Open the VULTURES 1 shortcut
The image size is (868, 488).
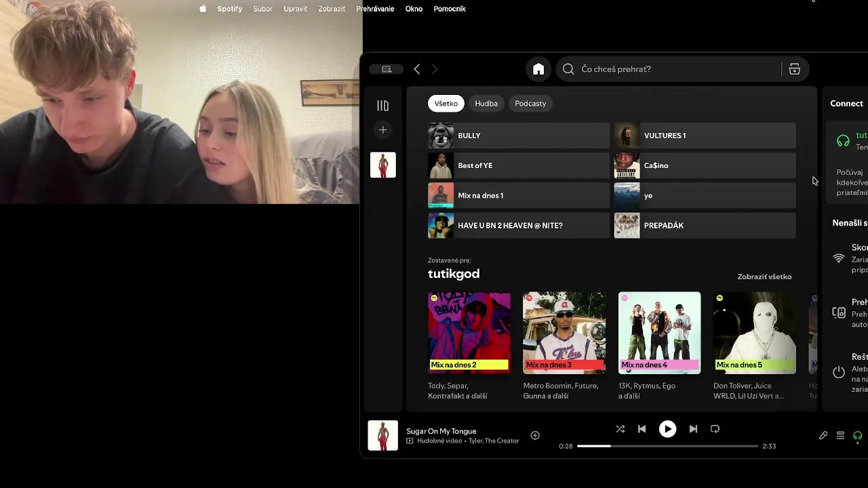point(705,136)
